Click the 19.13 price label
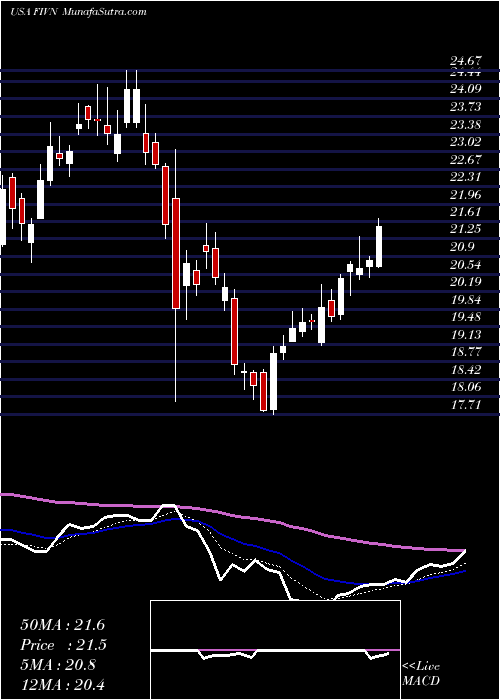 point(466,335)
